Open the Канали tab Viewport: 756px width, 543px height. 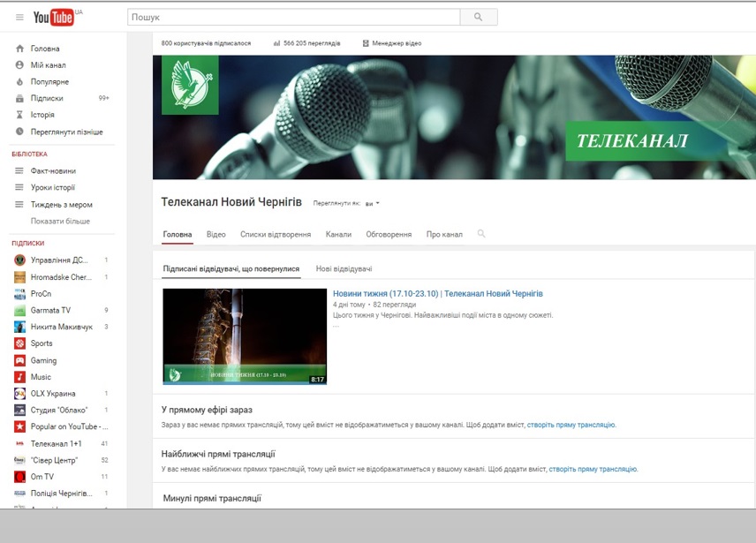tap(338, 235)
